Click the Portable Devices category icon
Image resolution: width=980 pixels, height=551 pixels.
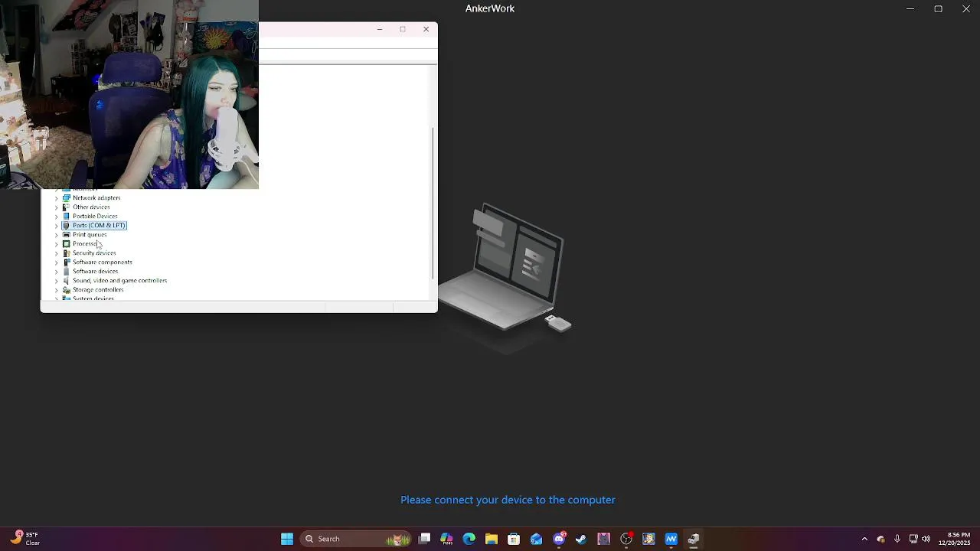[x=67, y=216]
